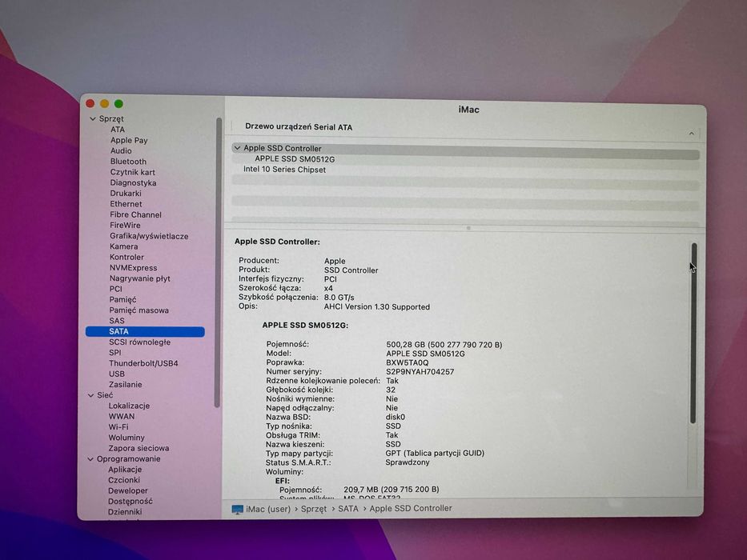Select Dostępność under Oprogramowanie
Image resolution: width=747 pixels, height=560 pixels.
pos(130,502)
